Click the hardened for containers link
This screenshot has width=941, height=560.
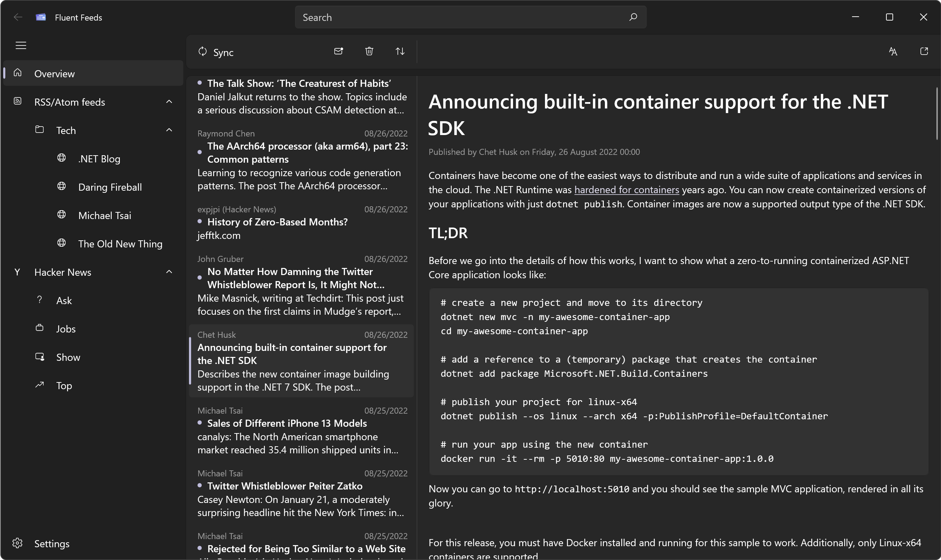coord(626,190)
